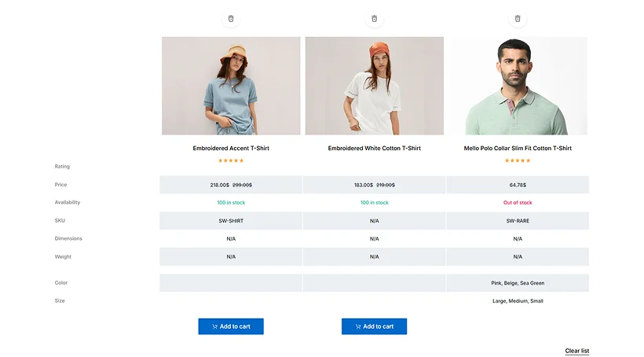Open Embroidered White Cotton T-Shirt image
Image resolution: width=644 pixels, height=357 pixels.
point(374,86)
